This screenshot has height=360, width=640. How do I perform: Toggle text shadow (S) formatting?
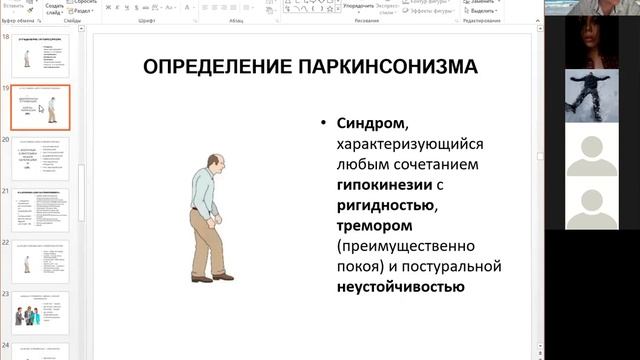tap(136, 7)
